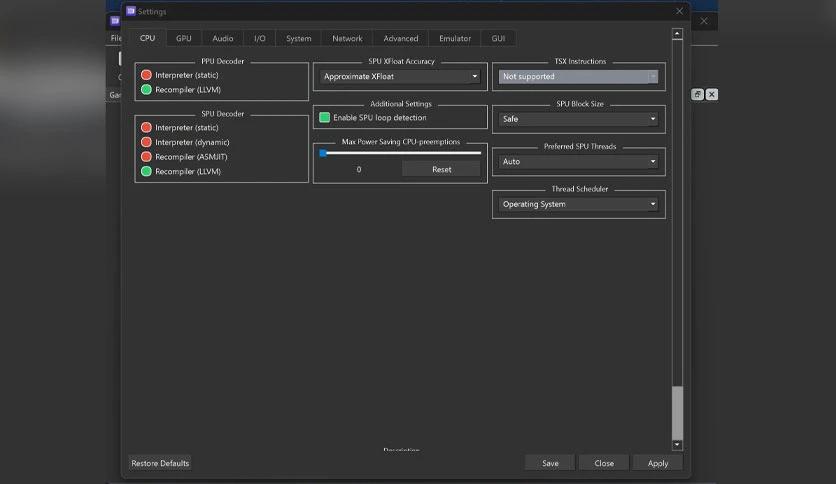The image size is (836, 484).
Task: Click the scrollbar up arrow
Action: (x=677, y=34)
